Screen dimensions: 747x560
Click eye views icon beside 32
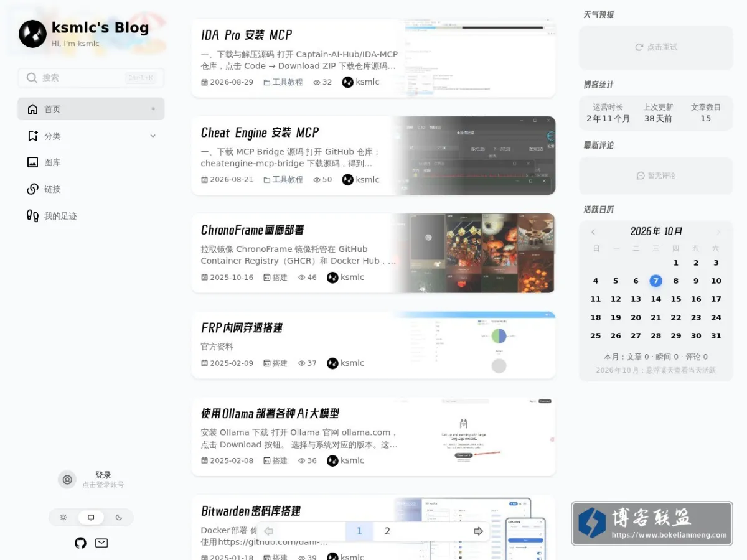(316, 82)
